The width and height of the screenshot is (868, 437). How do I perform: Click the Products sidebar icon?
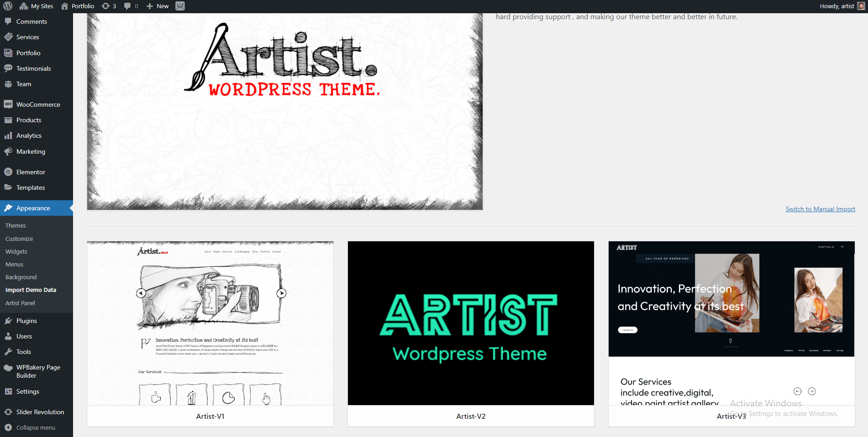(x=8, y=120)
